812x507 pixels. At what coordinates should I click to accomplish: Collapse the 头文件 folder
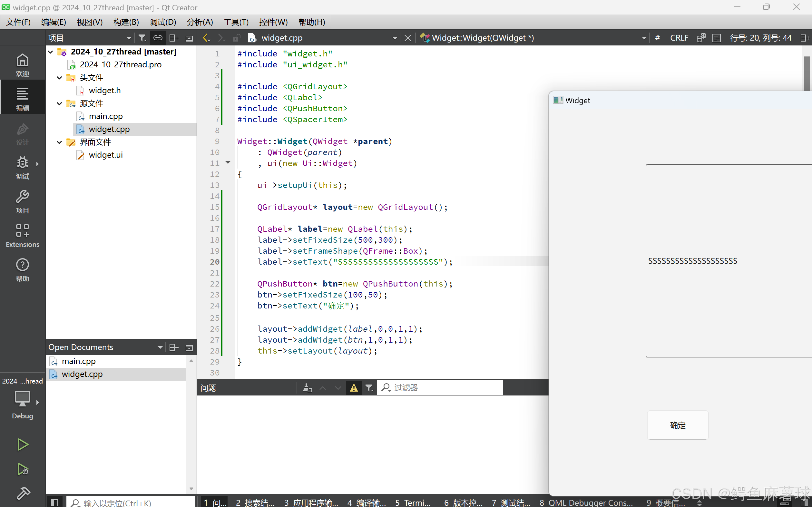click(x=59, y=78)
